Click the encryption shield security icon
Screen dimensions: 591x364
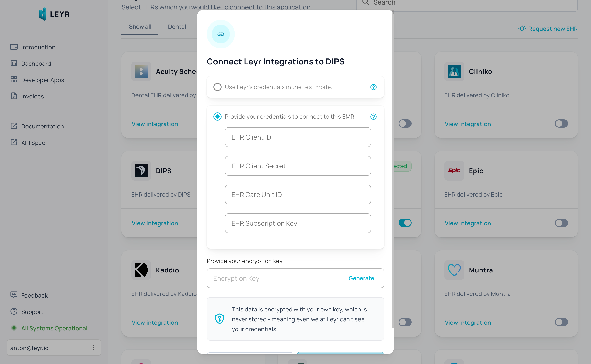point(220,319)
